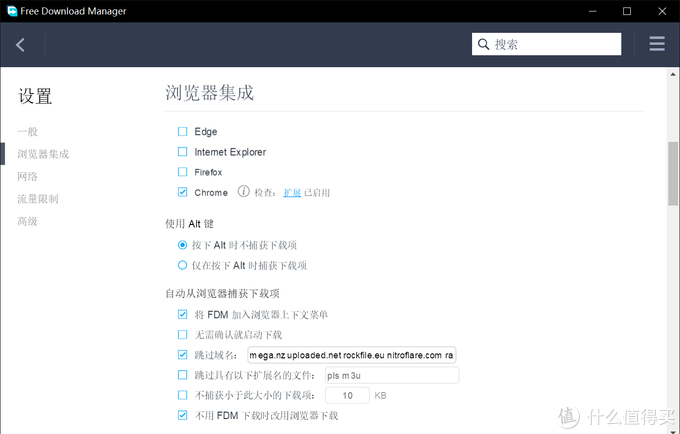This screenshot has height=434, width=680.
Task: Click the back arrow icon
Action: pos(20,44)
